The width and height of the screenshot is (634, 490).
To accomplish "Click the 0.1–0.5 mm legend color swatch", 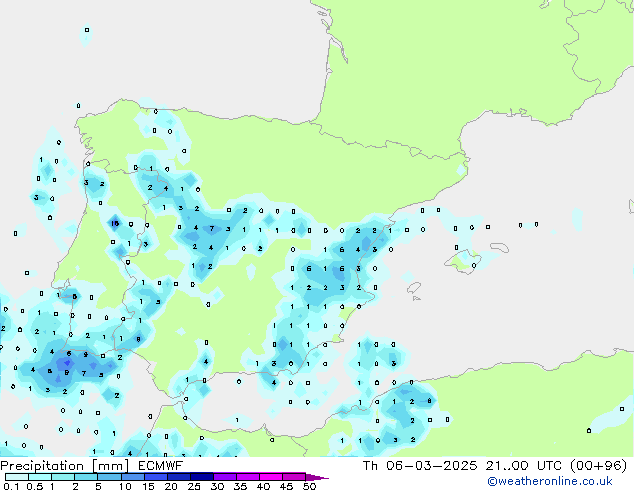I will 17,477.
